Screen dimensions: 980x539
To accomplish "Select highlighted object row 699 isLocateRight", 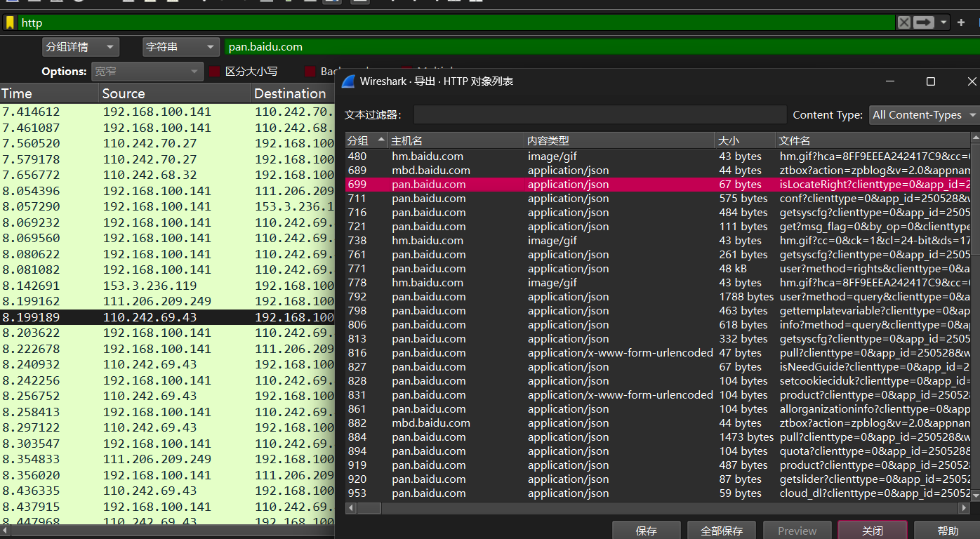I will coord(657,184).
